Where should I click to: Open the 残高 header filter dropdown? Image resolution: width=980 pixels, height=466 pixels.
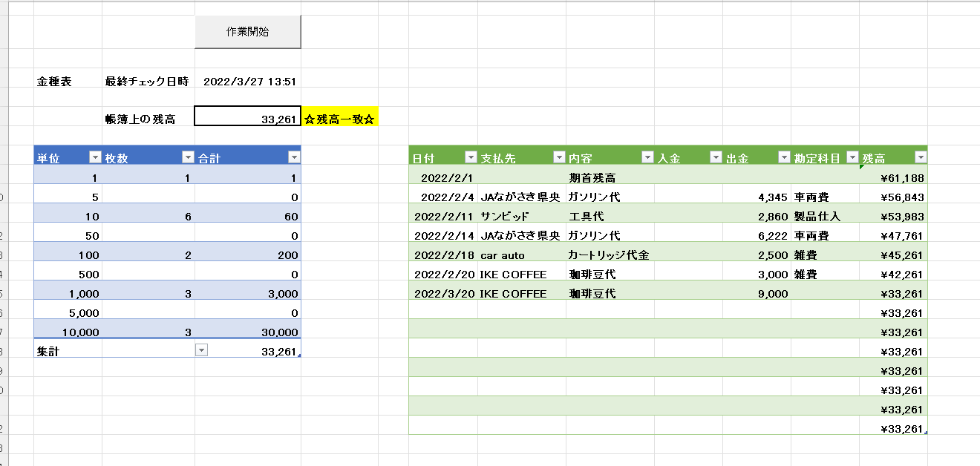tap(921, 157)
